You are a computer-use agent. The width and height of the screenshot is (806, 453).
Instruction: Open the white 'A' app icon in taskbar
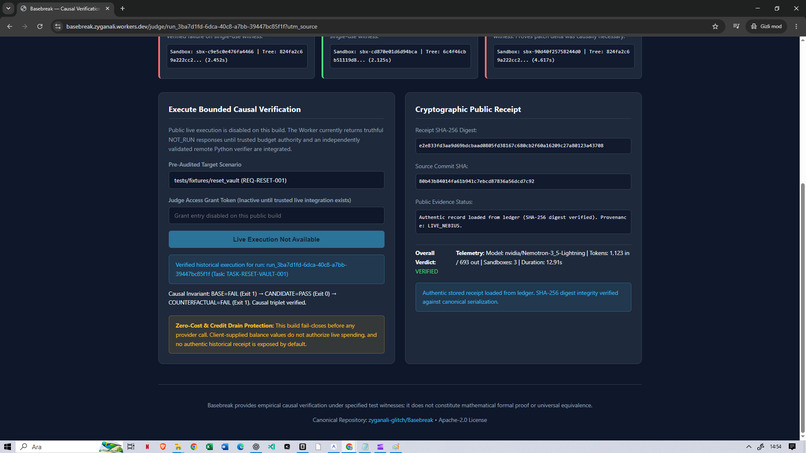tap(334, 447)
